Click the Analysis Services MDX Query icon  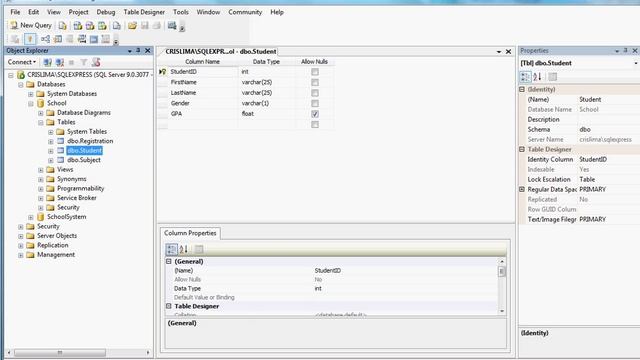pos(78,26)
